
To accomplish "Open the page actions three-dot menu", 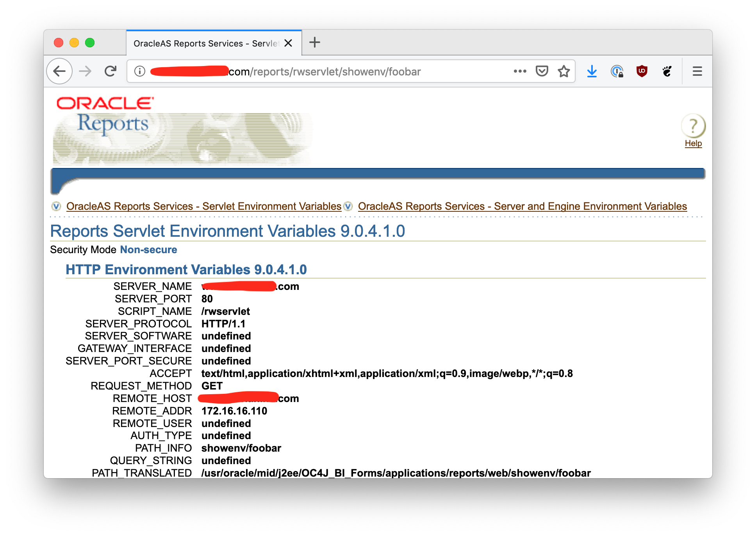I will coord(520,71).
